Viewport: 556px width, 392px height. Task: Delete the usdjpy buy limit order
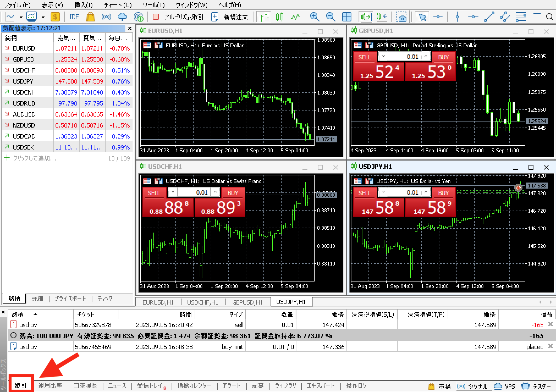(x=551, y=346)
